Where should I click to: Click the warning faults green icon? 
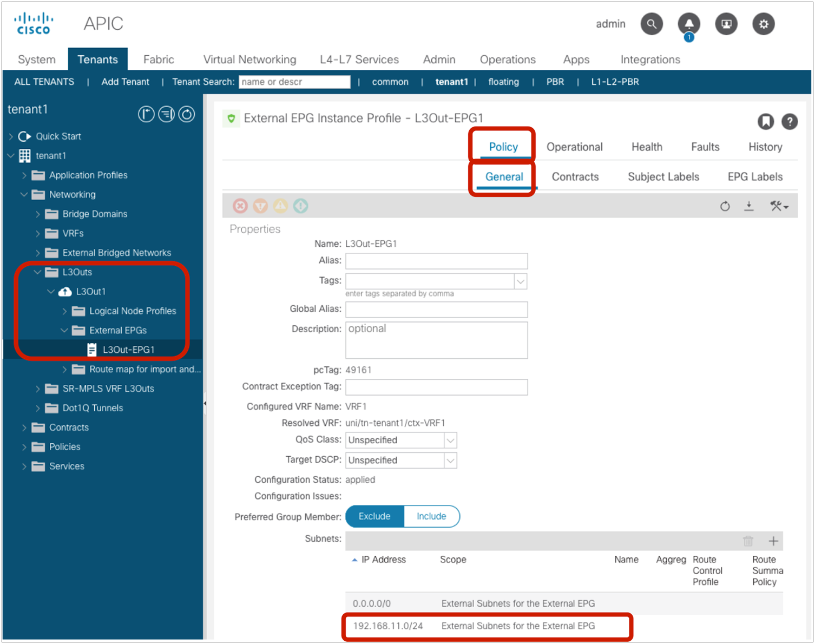pyautogui.click(x=300, y=206)
